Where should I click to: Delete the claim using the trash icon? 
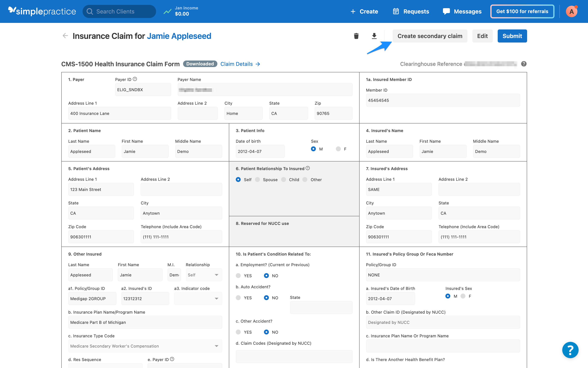tap(356, 36)
